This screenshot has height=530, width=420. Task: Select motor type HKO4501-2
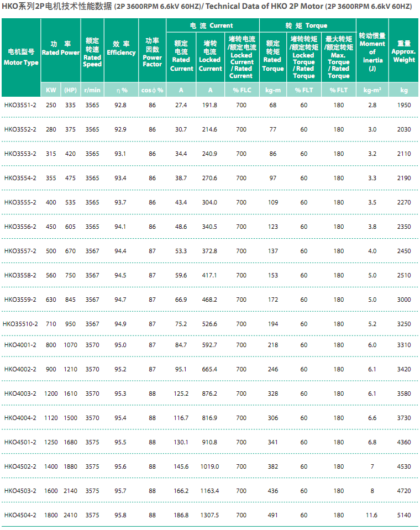pyautogui.click(x=20, y=443)
